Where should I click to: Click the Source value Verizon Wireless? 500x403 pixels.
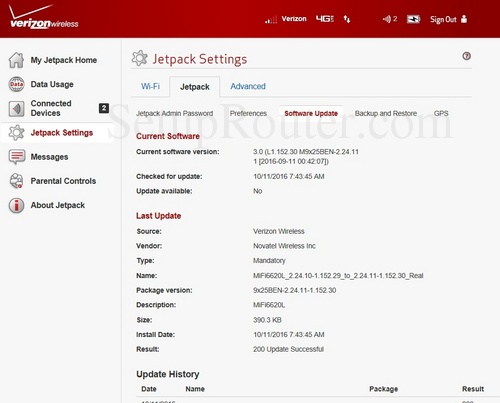(x=279, y=231)
